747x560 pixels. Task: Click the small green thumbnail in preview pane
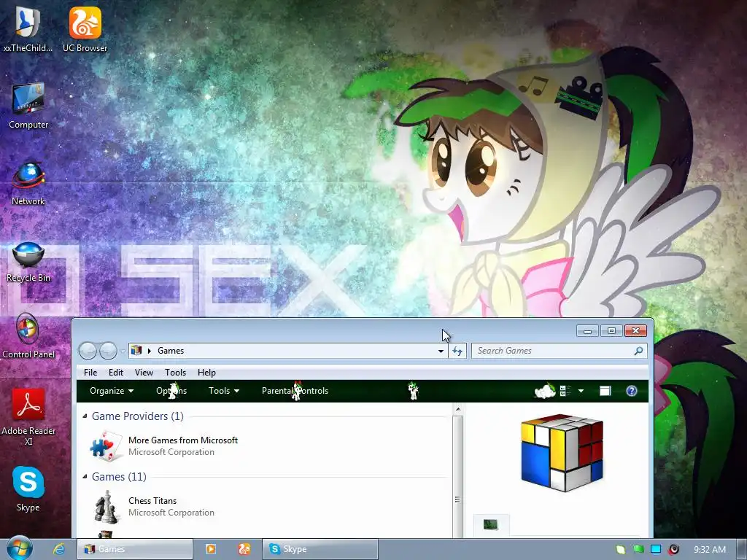[x=491, y=525]
